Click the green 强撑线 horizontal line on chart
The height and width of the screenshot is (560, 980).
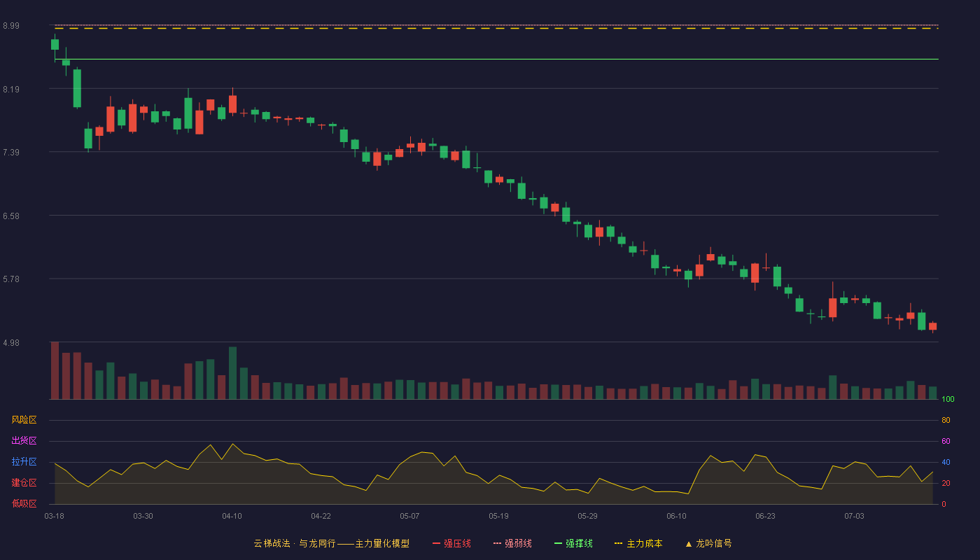pyautogui.click(x=496, y=59)
